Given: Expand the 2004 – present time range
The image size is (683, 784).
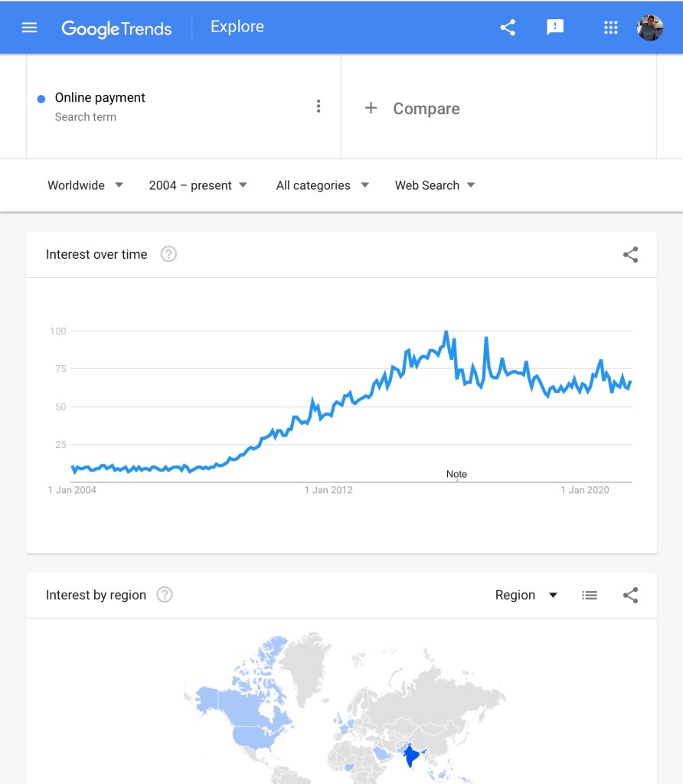Looking at the screenshot, I should 198,185.
